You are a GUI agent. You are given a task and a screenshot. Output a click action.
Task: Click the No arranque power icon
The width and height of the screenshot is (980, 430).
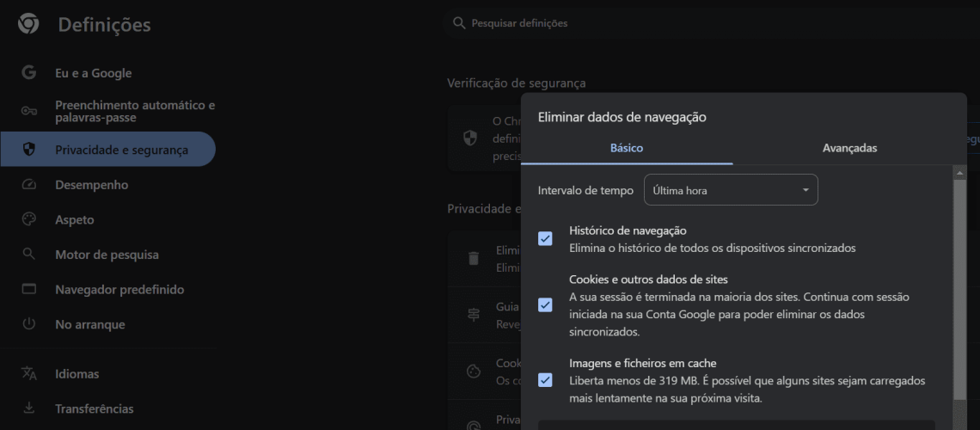pyautogui.click(x=28, y=324)
